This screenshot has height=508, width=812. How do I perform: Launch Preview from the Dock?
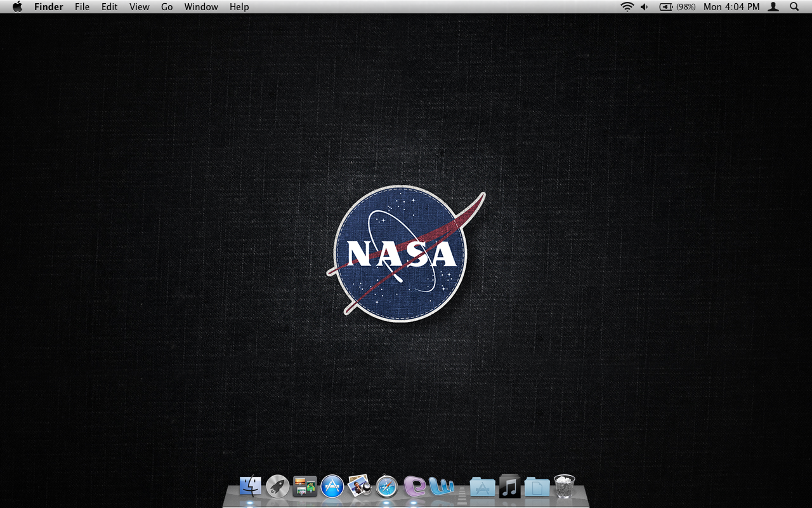359,486
